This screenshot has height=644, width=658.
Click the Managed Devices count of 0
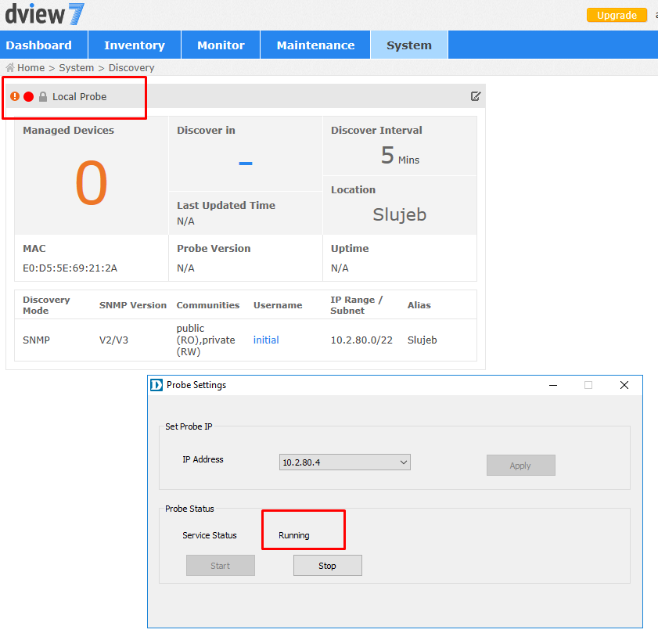point(91,183)
